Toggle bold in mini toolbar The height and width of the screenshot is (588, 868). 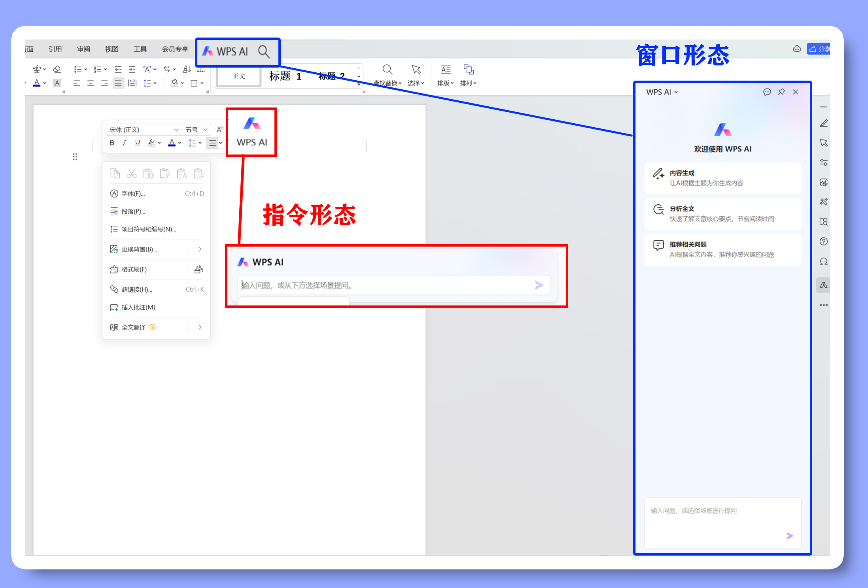112,143
